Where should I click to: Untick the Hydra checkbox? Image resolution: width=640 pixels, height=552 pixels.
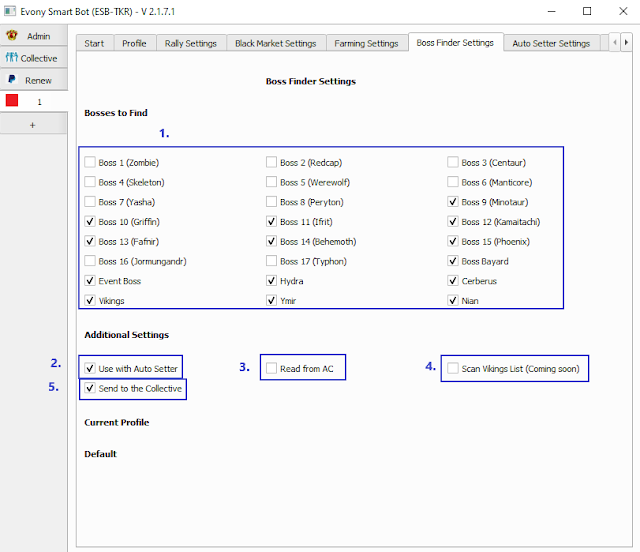[271, 280]
